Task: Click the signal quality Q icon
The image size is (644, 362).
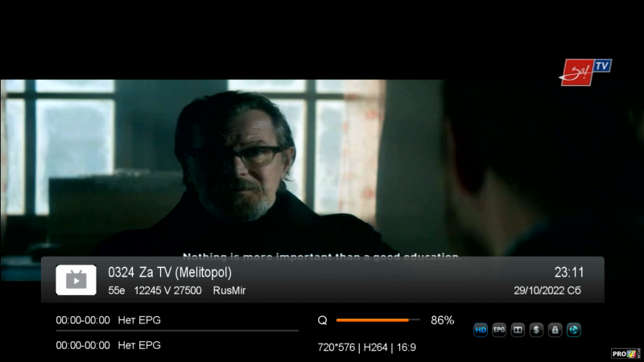Action: pyautogui.click(x=323, y=320)
